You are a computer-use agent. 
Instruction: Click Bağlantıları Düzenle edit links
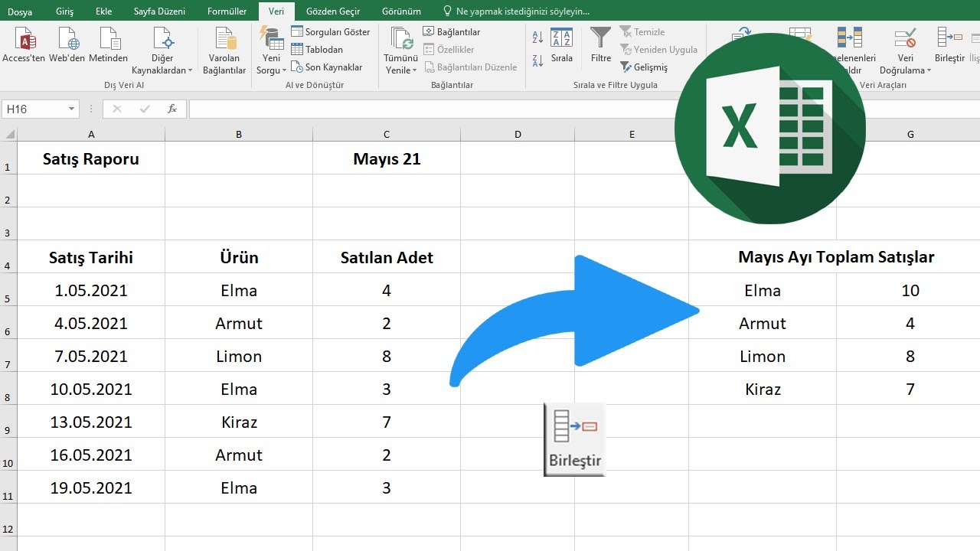470,67
